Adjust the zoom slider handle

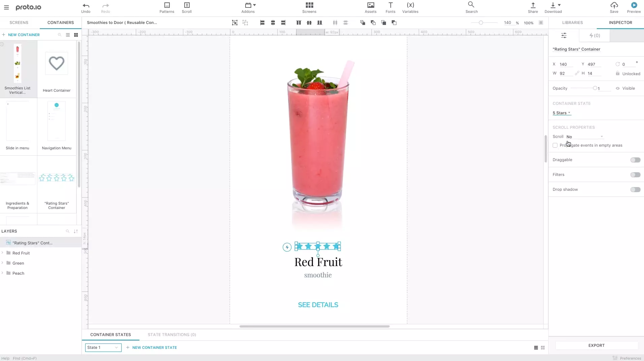481,23
